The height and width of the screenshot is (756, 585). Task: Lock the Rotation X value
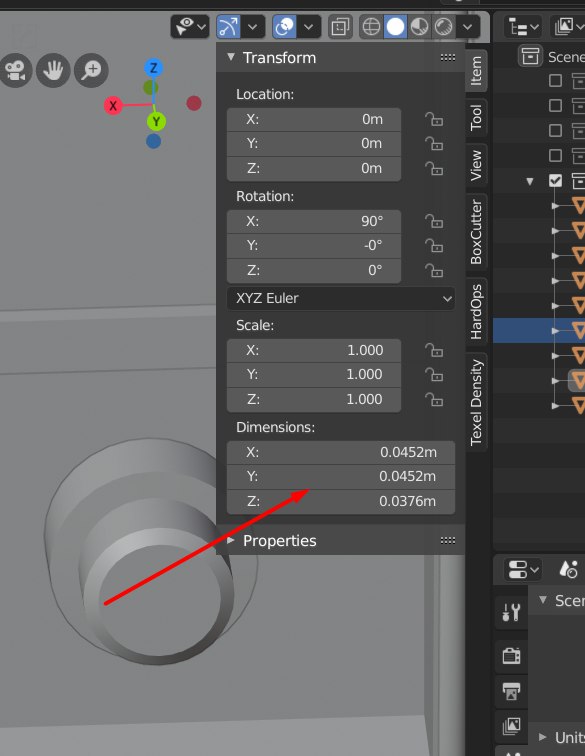coord(434,221)
